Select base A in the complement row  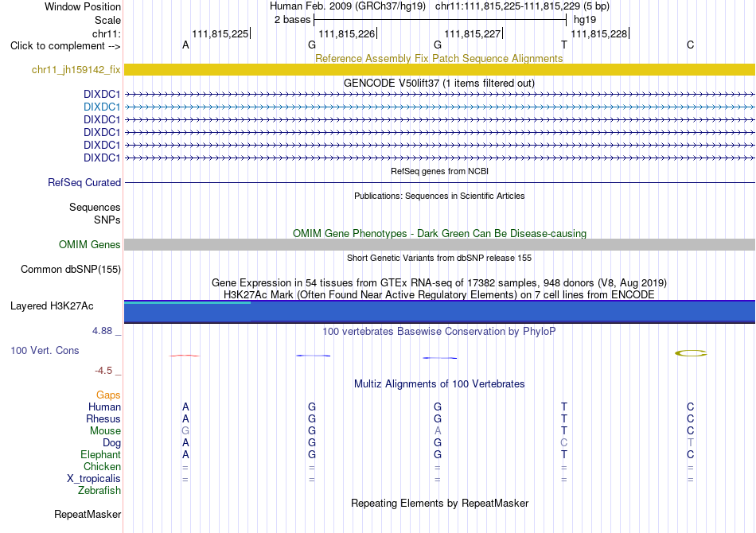185,45
